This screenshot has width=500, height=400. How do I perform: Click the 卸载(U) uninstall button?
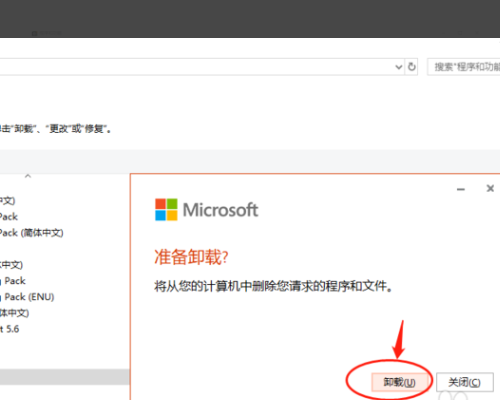(x=399, y=382)
